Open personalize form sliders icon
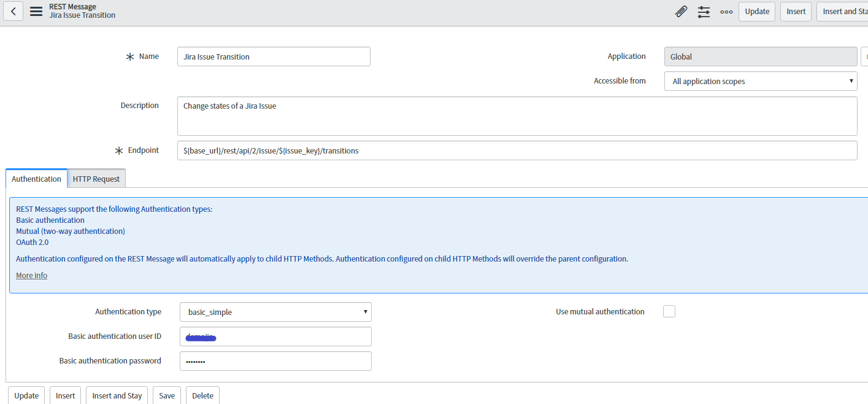Viewport: 868px width, 404px height. [704, 11]
